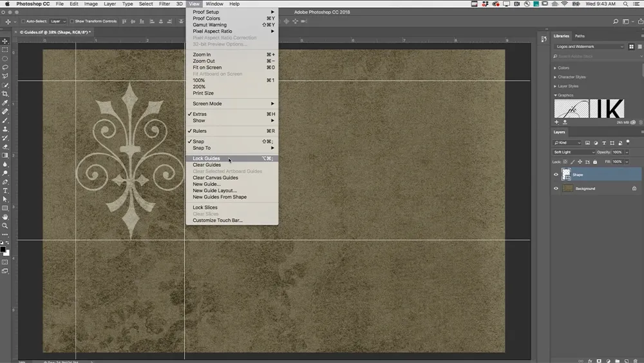
Task: Switch Libraries panel to grid view
Action: click(x=631, y=46)
